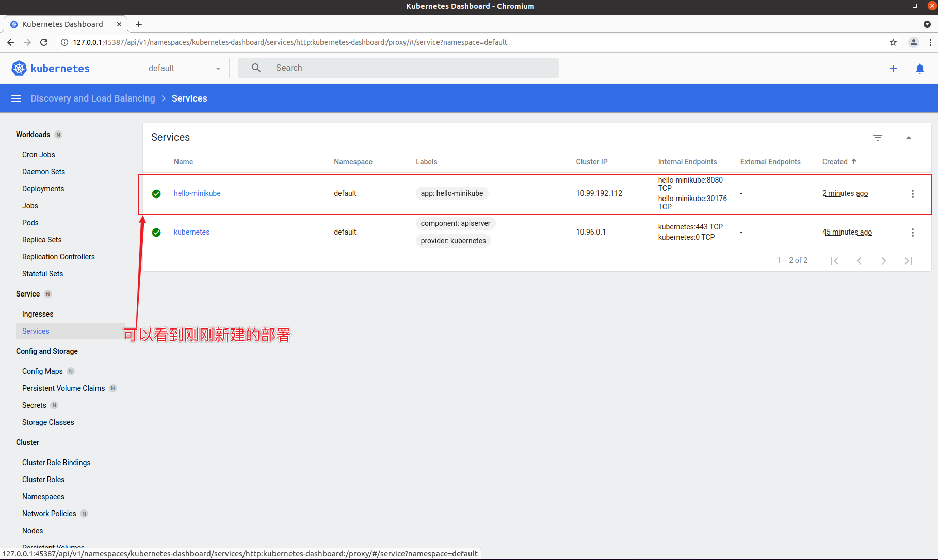This screenshot has height=560, width=938.
Task: Open a new browser tab
Action: click(139, 24)
